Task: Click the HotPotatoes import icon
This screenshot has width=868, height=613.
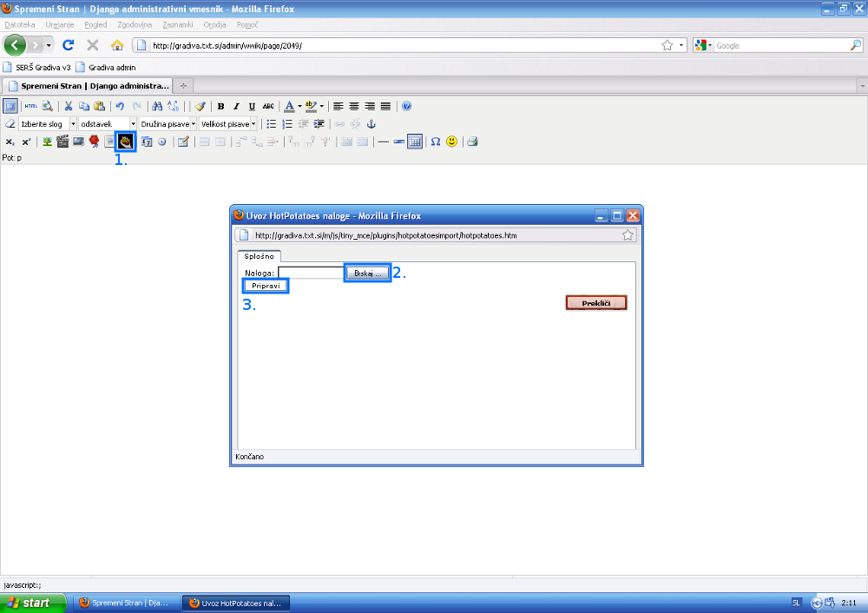Action: (126, 142)
